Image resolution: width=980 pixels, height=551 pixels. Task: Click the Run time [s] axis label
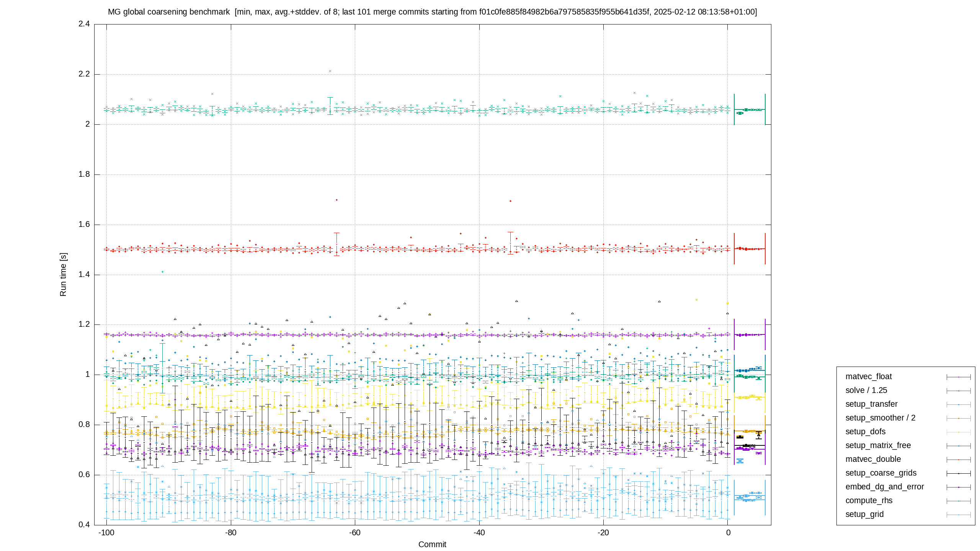point(63,274)
